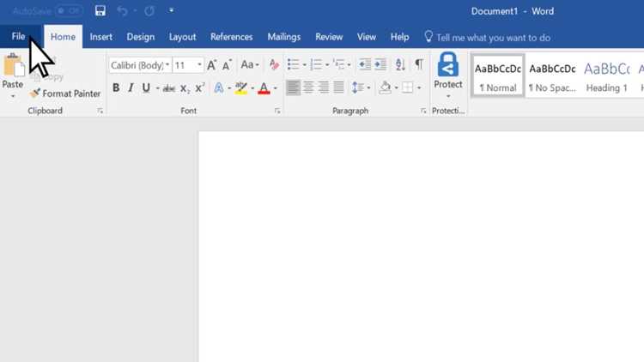Apply red font color
Screen dimensions: 644x362
click(264, 88)
